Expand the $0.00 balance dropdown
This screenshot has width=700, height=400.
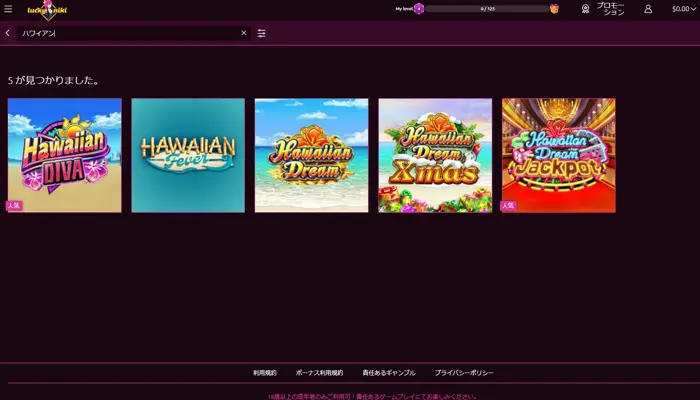coord(684,9)
